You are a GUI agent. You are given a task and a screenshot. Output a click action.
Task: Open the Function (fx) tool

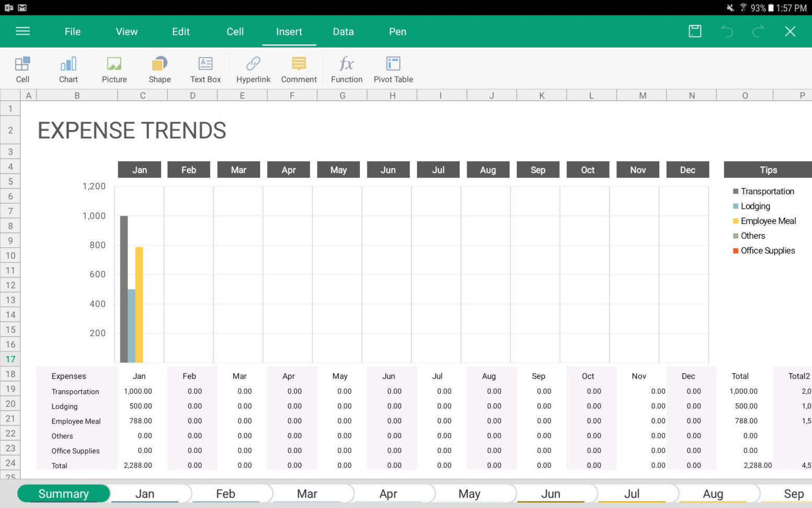point(346,69)
